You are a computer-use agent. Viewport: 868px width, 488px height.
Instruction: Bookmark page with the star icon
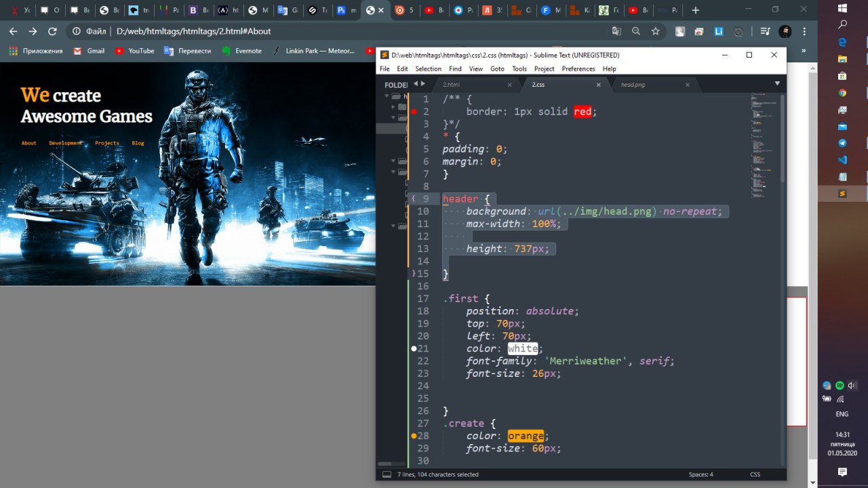(655, 31)
